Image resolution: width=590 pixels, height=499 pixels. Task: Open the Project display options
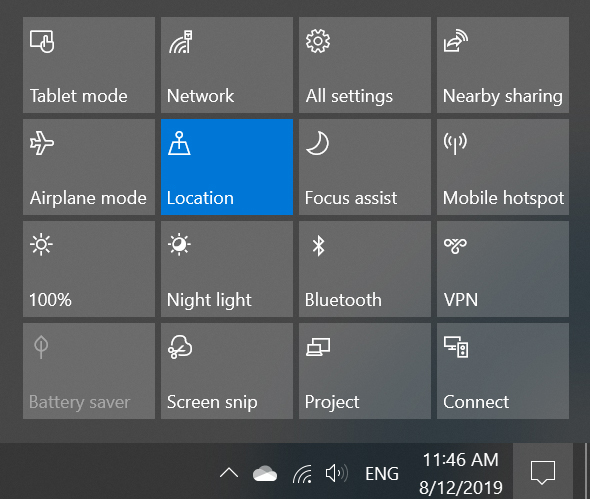point(365,371)
